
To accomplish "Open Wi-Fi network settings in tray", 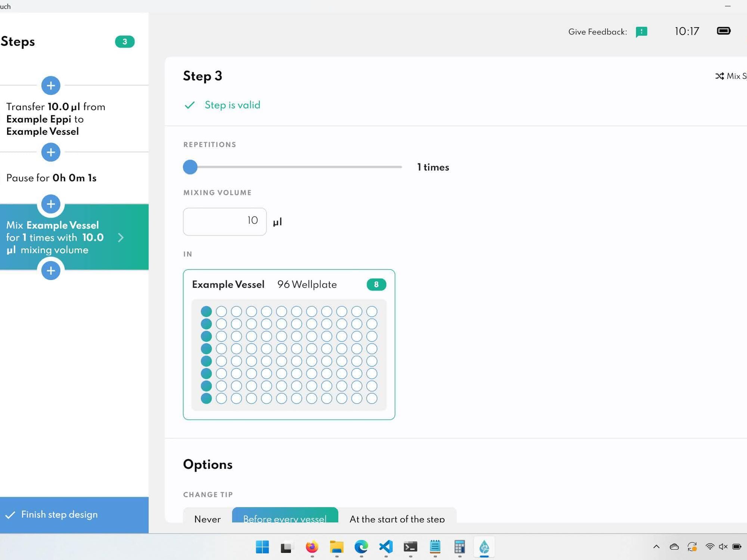I will click(x=710, y=547).
